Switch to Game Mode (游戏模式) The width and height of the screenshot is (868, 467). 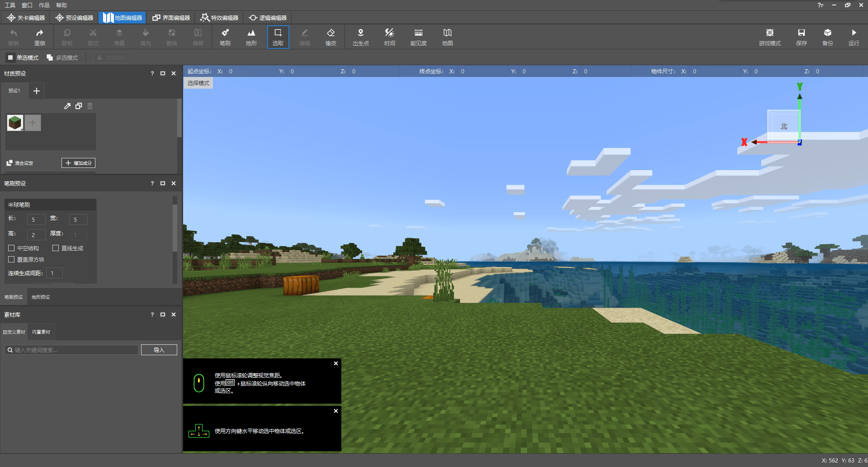point(770,37)
